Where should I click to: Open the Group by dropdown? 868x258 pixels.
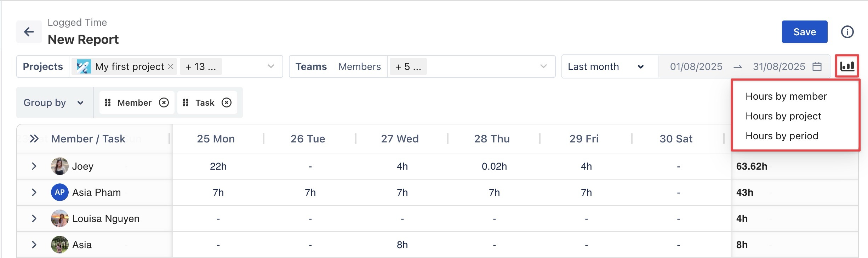[x=54, y=102]
